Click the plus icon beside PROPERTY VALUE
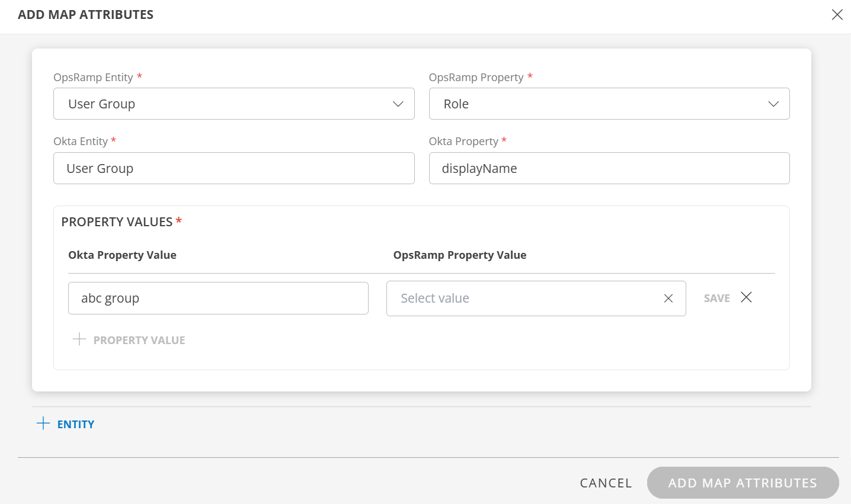This screenshot has height=504, width=851. [x=79, y=339]
